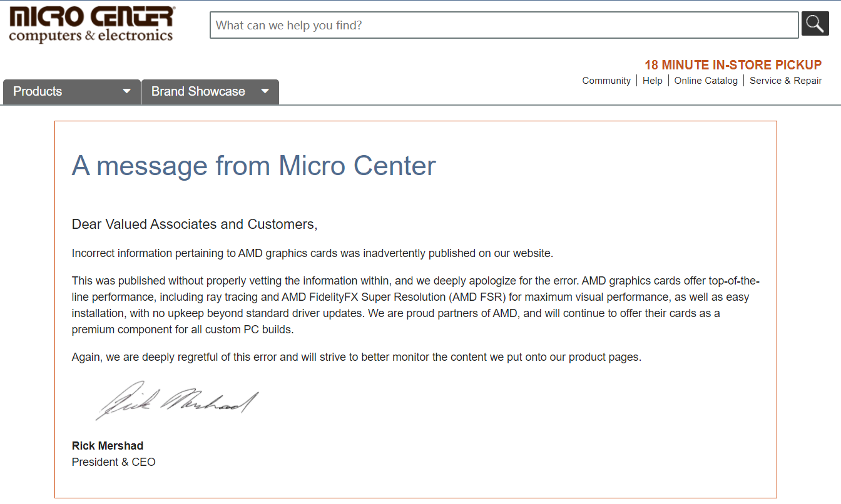Viewport: 841px width, 504px height.
Task: Open the Products dropdown arrow
Action: tap(126, 91)
